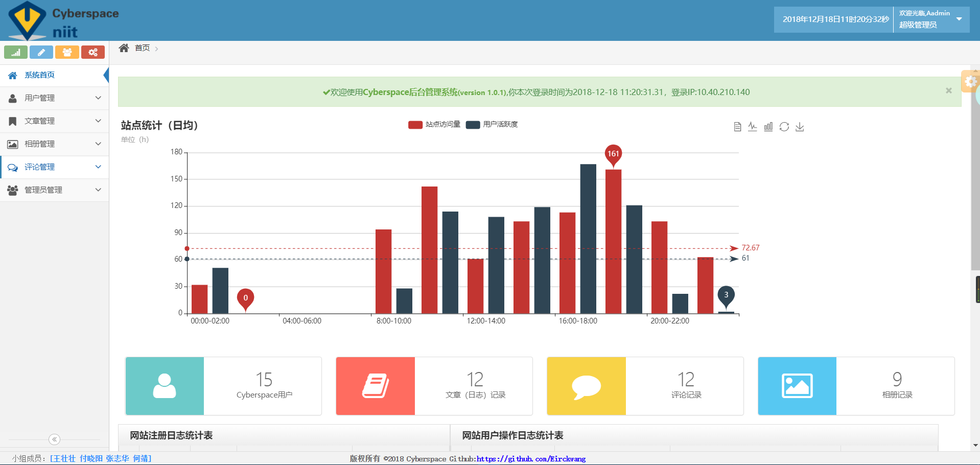
Task: Go to 首页 breadcrumb link
Action: (142, 48)
